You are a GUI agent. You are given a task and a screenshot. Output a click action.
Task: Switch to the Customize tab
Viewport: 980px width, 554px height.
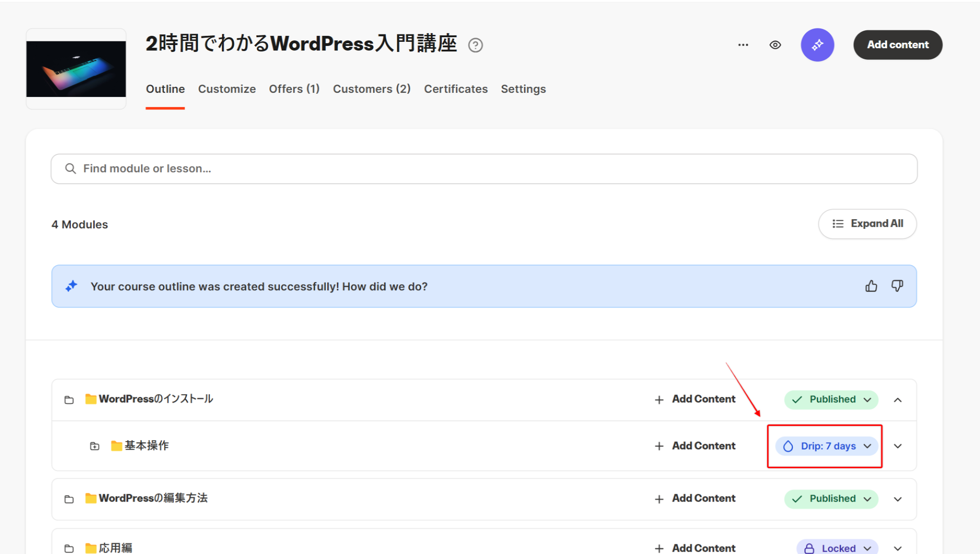(227, 89)
